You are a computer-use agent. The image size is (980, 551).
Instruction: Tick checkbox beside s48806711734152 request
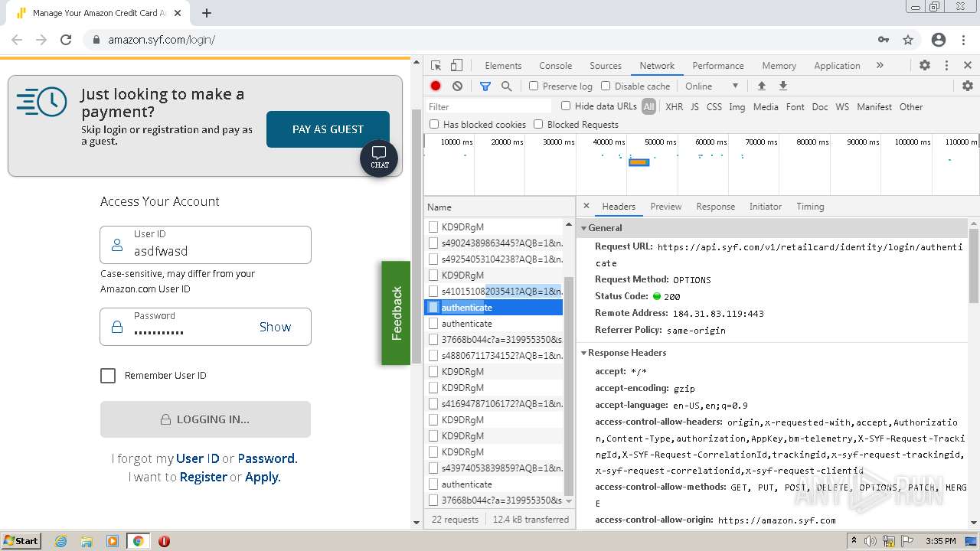click(x=433, y=356)
